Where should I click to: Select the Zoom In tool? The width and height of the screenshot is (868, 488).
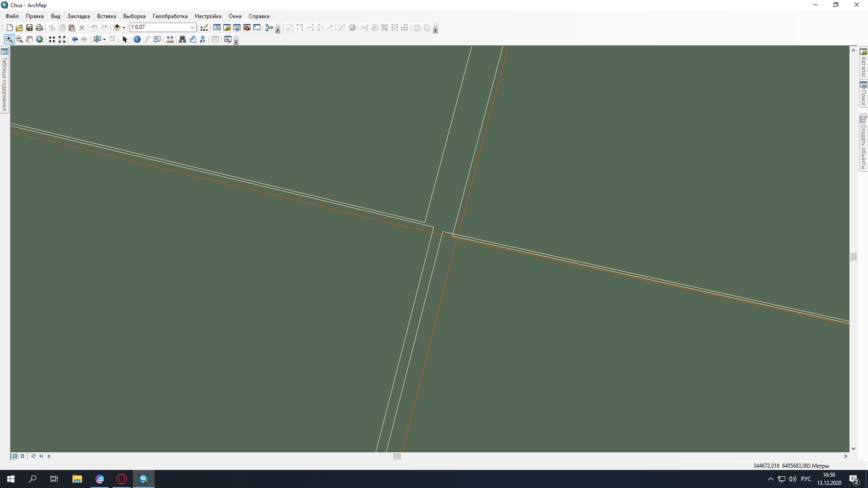point(9,39)
